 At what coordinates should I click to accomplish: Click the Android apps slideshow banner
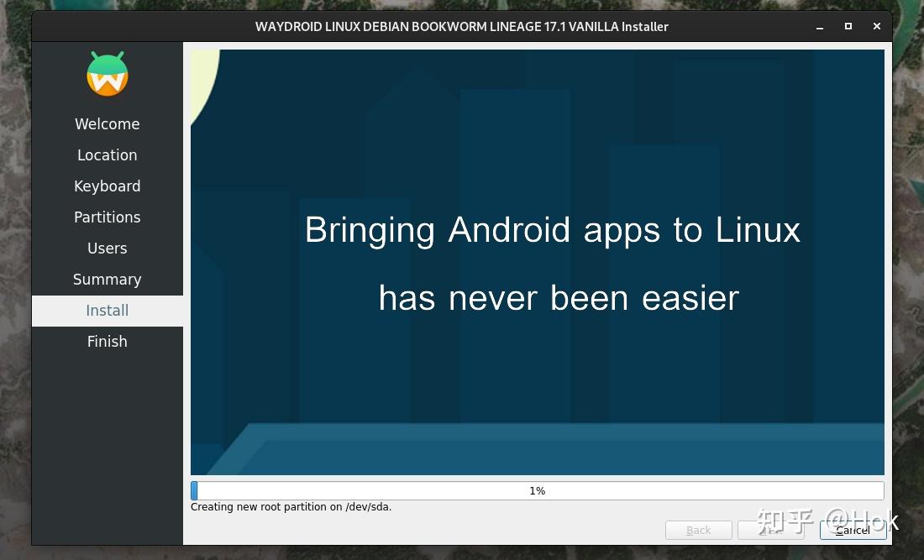point(538,262)
